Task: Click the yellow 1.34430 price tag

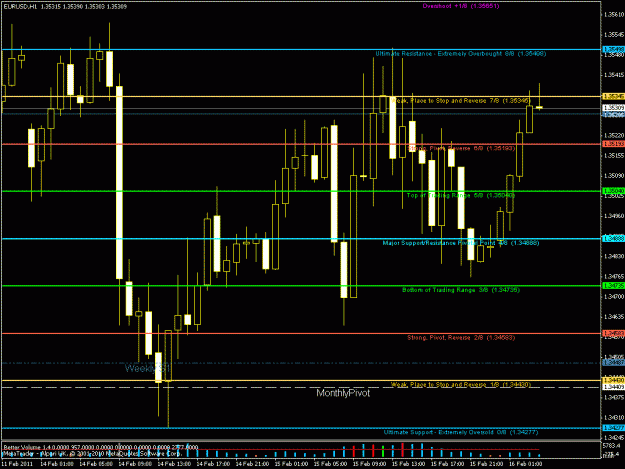Action: pyautogui.click(x=613, y=380)
